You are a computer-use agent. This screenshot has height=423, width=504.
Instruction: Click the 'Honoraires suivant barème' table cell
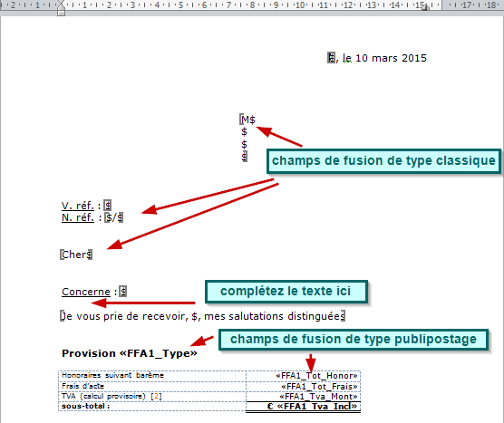click(x=152, y=376)
